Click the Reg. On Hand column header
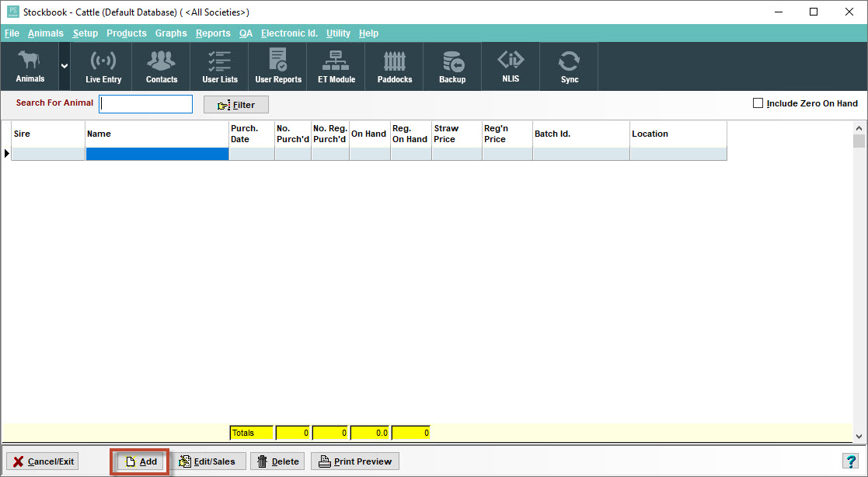868x477 pixels. [x=411, y=134]
